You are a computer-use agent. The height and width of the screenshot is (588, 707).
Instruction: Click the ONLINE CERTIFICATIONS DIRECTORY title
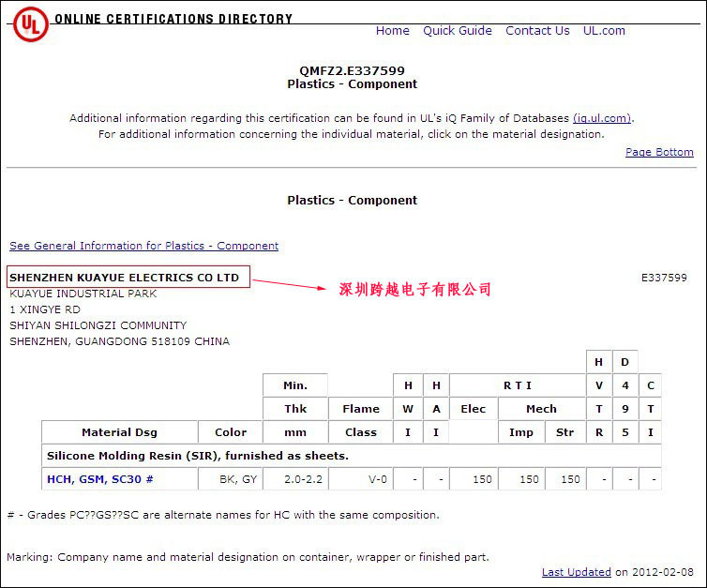pos(173,19)
